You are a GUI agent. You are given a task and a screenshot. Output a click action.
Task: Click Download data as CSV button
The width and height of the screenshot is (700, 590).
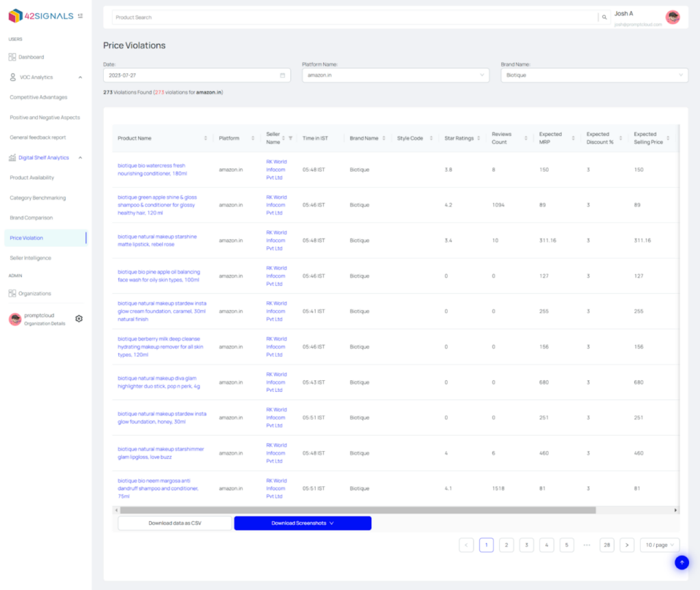click(x=175, y=523)
